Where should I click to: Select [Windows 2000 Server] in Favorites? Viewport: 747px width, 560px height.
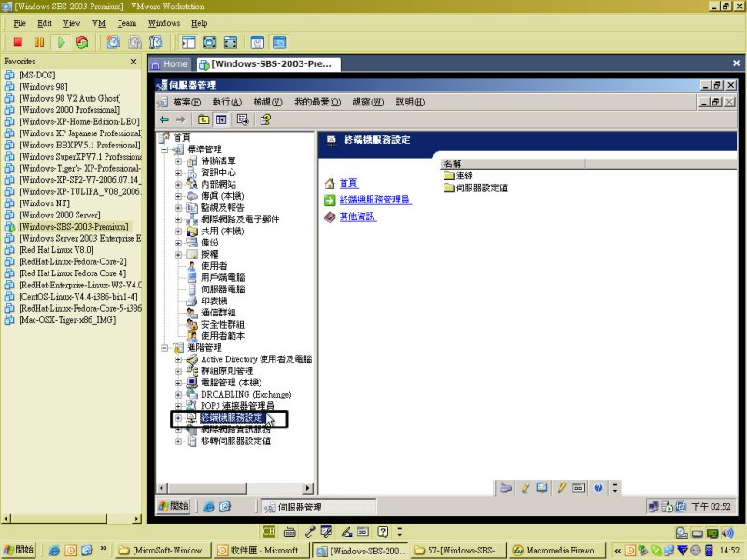coord(60,216)
